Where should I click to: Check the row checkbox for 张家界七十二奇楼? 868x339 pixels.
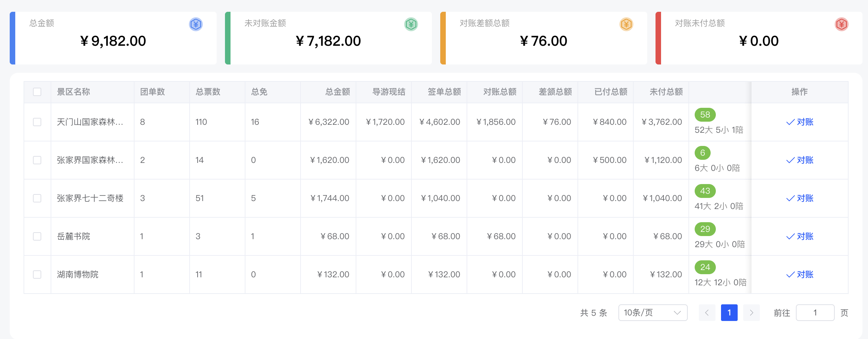37,198
